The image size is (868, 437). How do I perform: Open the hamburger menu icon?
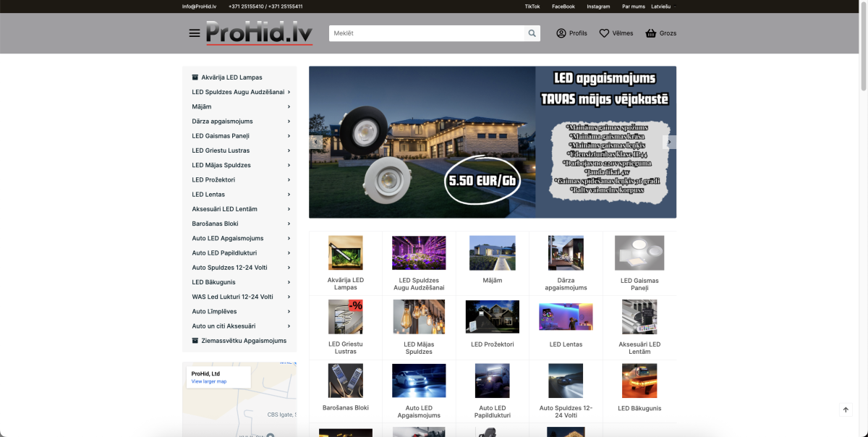click(x=194, y=33)
